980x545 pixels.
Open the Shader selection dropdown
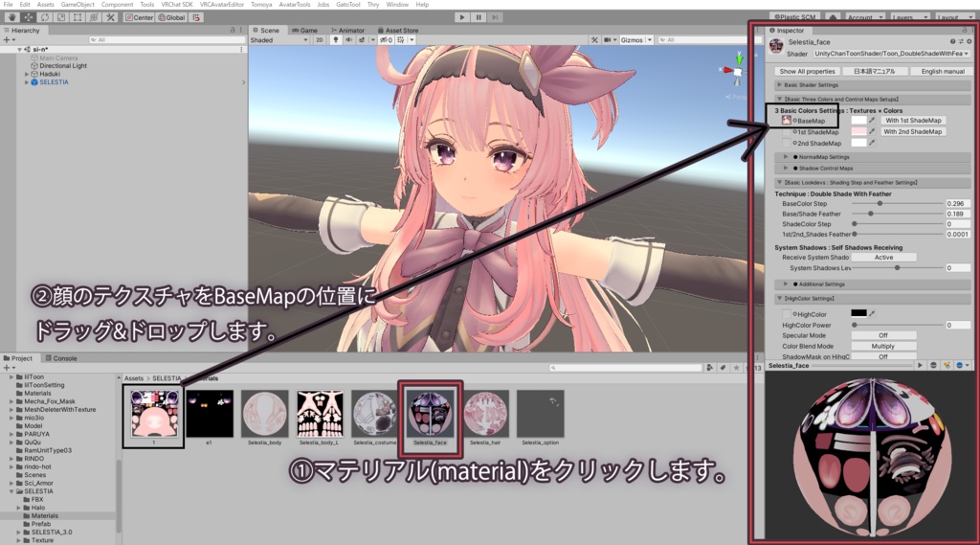[x=892, y=54]
